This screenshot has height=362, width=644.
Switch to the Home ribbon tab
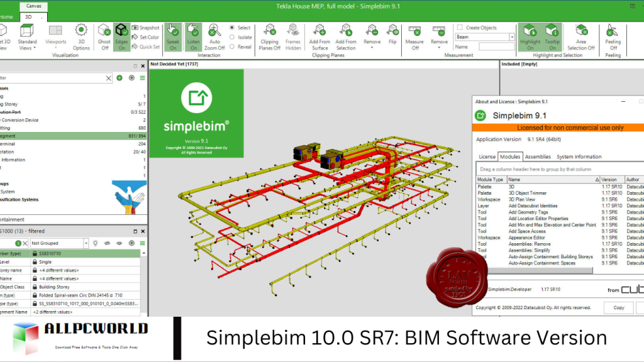pyautogui.click(x=6, y=17)
